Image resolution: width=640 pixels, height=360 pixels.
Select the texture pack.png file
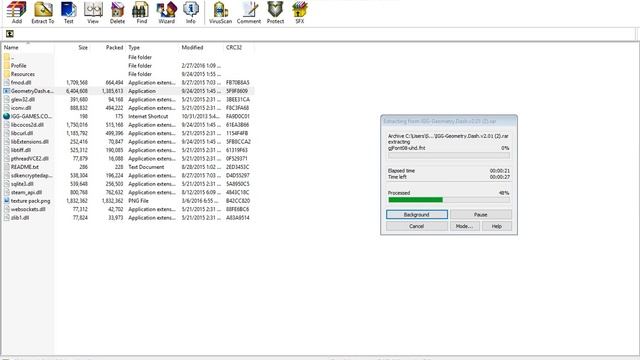[x=129, y=201]
